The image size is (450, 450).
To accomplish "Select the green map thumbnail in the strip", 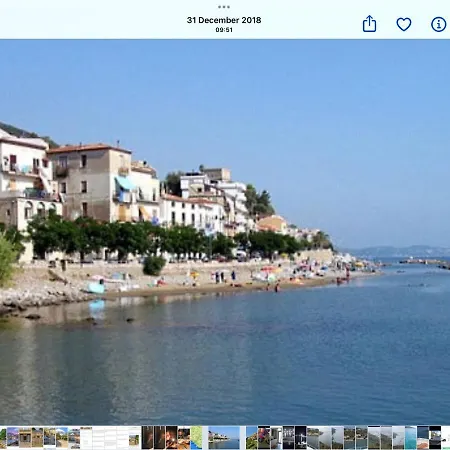I will click(x=196, y=437).
